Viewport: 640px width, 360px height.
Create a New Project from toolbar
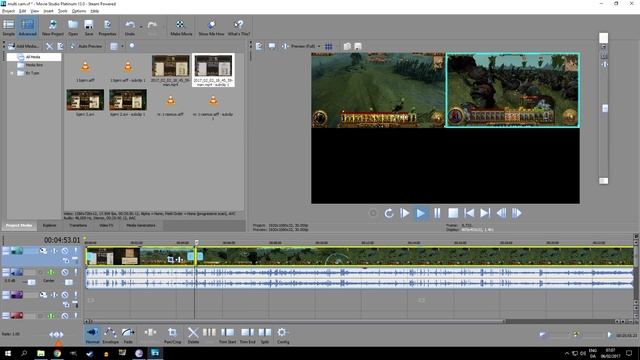53,27
